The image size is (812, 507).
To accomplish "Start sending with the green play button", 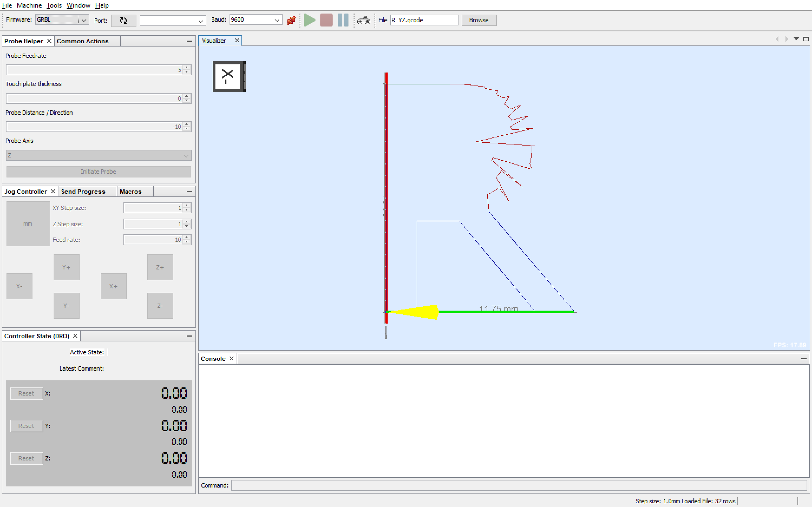I will click(x=309, y=20).
